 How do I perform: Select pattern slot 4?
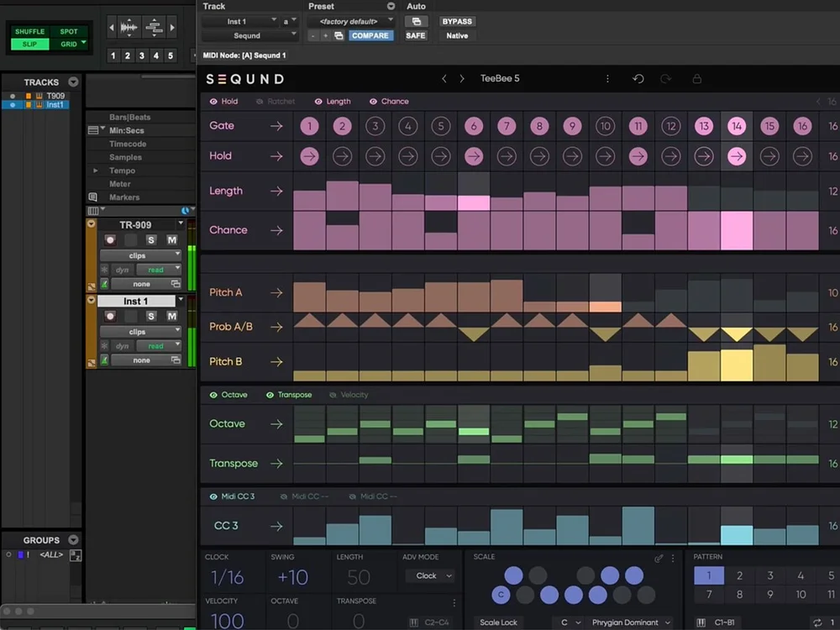point(801,576)
